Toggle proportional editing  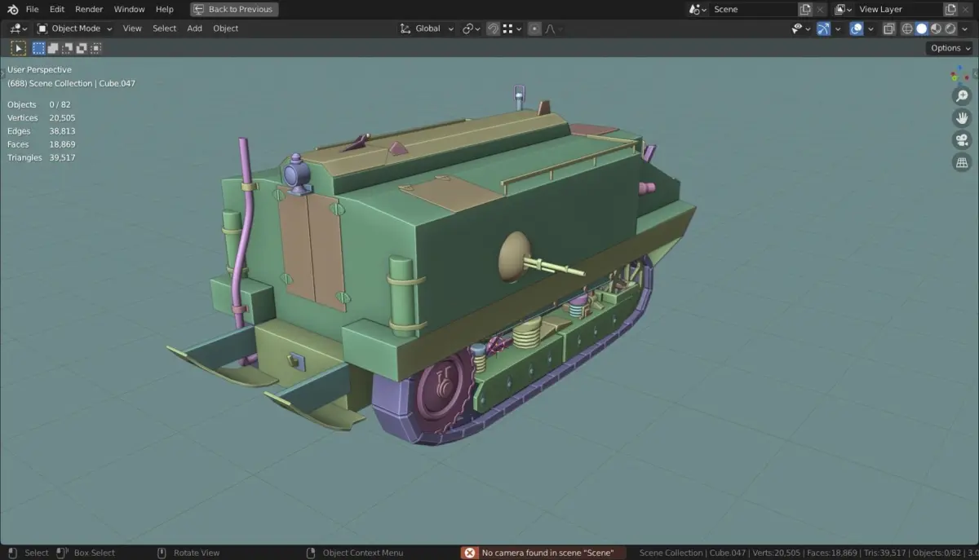pos(534,29)
